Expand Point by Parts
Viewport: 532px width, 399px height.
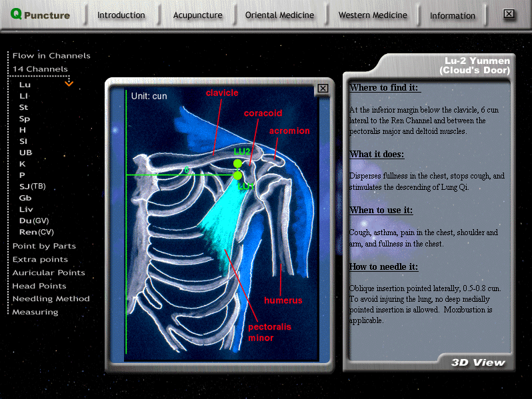44,246
